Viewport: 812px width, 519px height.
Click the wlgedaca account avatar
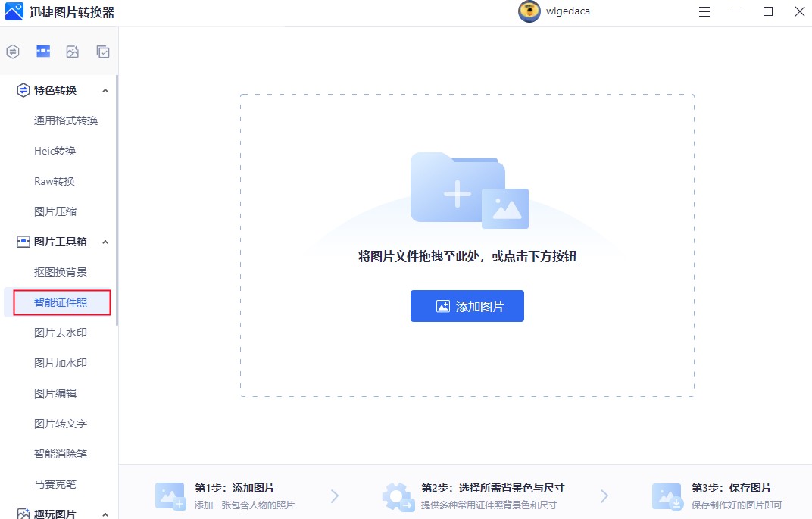coord(529,12)
